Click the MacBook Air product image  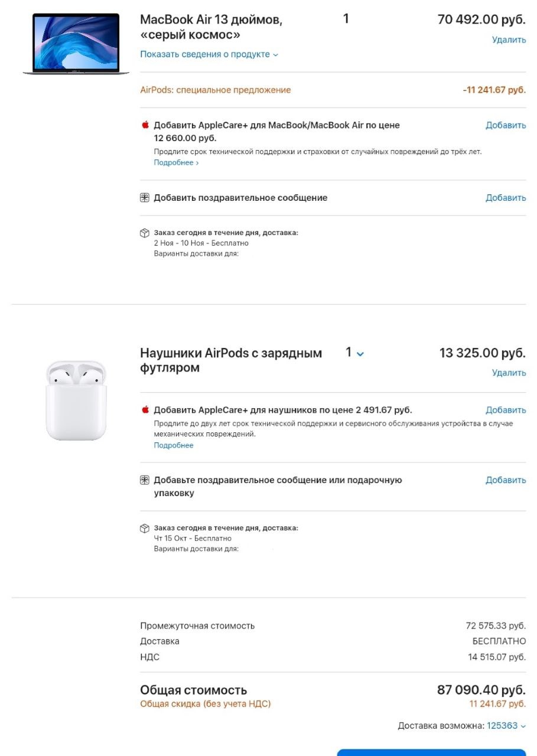(x=76, y=43)
